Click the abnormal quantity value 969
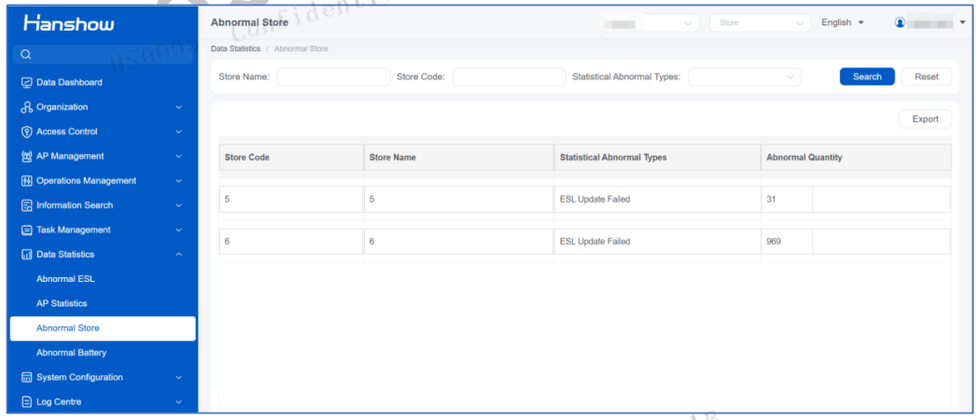The width and height of the screenshot is (980, 420). pyautogui.click(x=774, y=241)
